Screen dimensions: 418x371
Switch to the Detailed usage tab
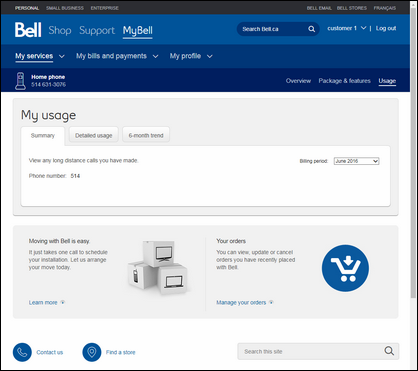[x=94, y=135]
